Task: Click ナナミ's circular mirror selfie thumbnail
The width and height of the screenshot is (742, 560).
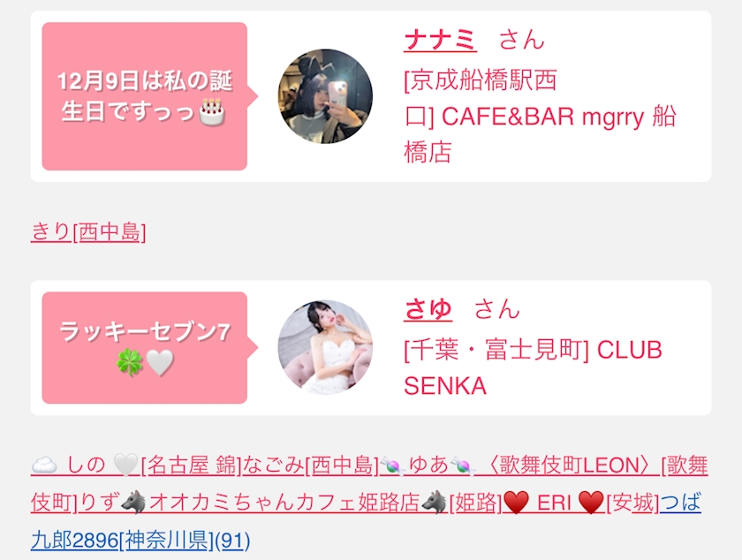Action: (x=325, y=96)
